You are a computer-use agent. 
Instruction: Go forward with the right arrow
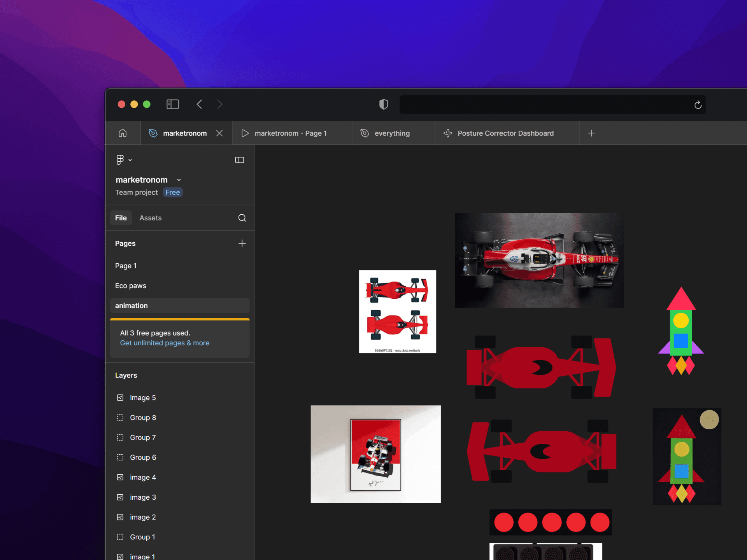(220, 104)
